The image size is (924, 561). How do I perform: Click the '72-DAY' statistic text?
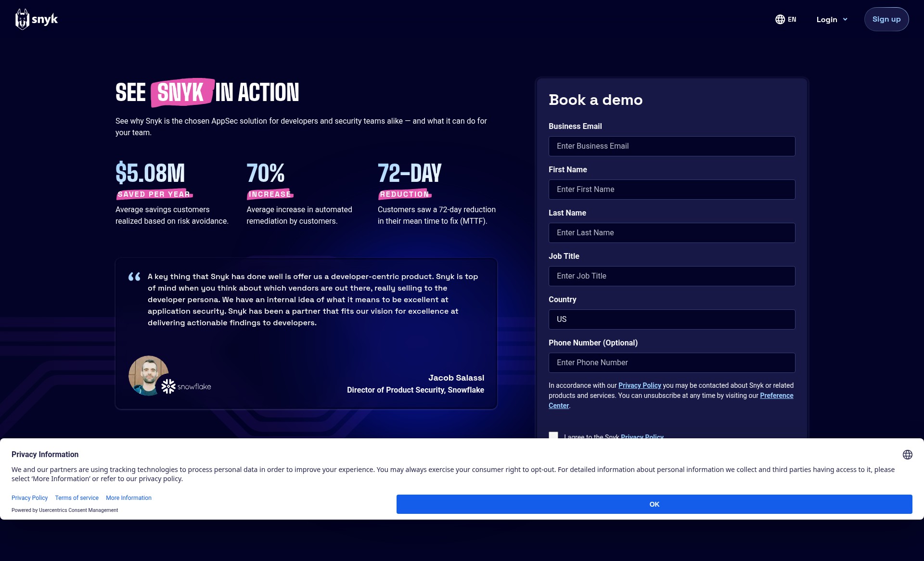[x=410, y=173]
